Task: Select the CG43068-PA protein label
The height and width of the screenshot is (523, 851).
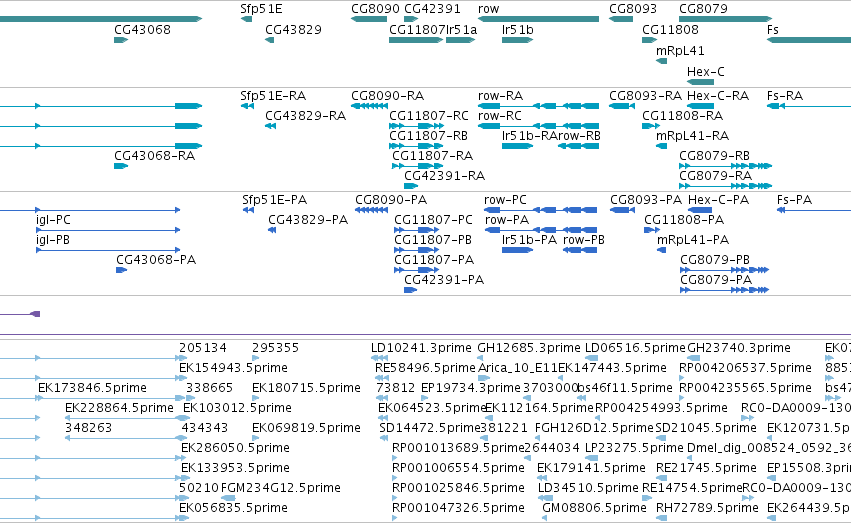Action: pyautogui.click(x=156, y=260)
